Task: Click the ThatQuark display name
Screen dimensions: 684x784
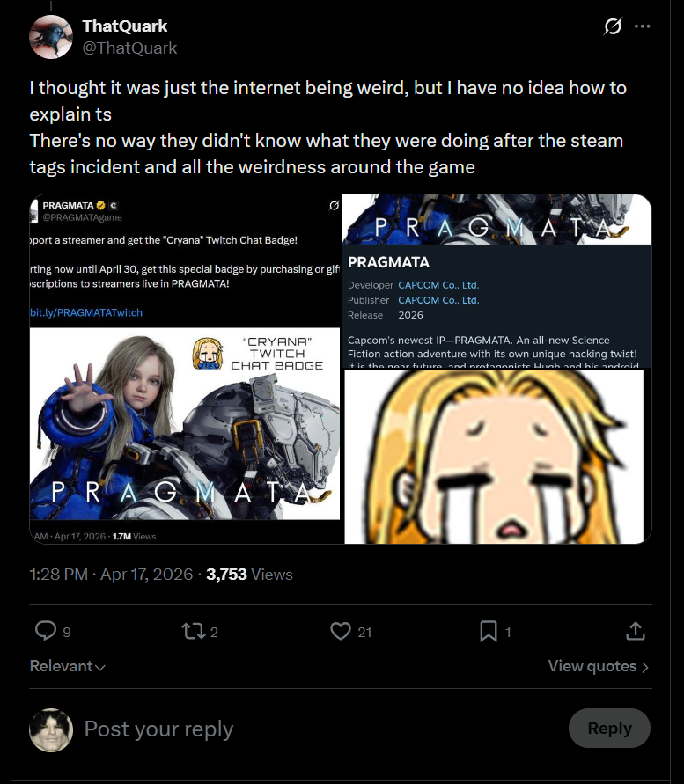Action: click(x=125, y=26)
